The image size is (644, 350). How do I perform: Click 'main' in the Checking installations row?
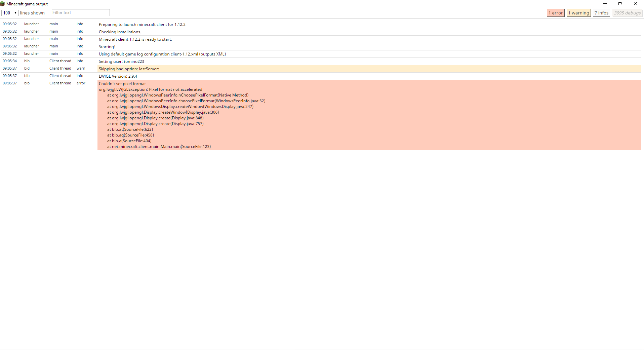coord(54,31)
